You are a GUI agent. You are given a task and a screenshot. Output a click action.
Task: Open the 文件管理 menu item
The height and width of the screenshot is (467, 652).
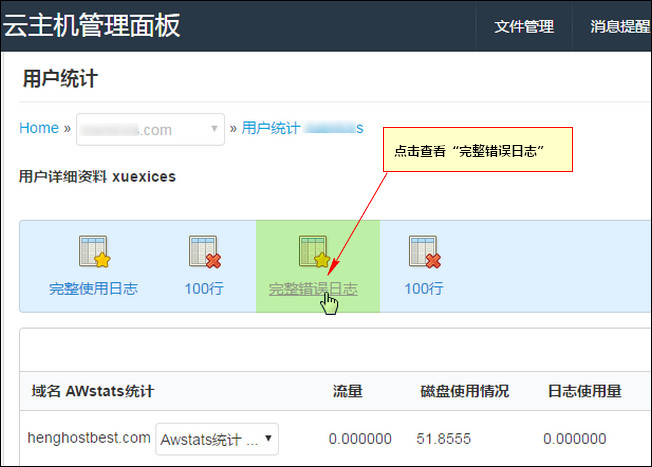(524, 27)
